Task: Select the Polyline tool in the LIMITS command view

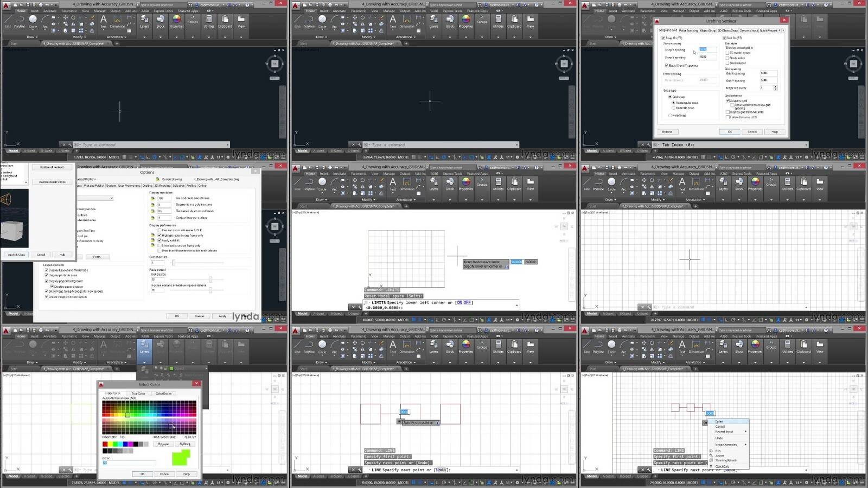Action: [309, 183]
